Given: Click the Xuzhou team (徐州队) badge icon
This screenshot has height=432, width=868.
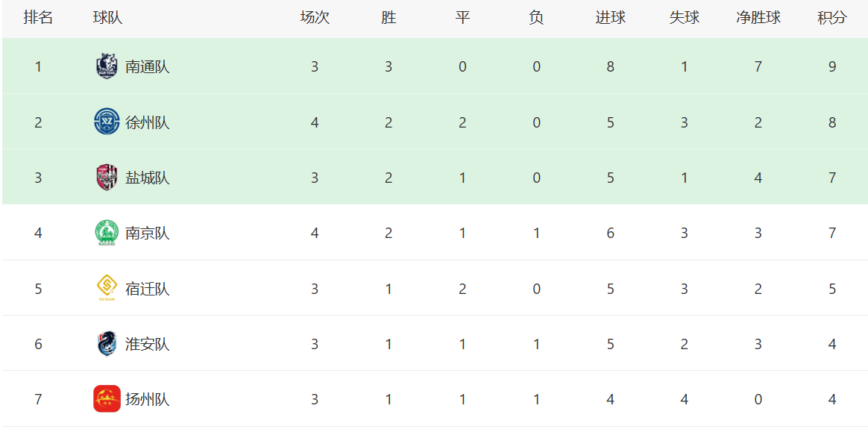Looking at the screenshot, I should (x=107, y=122).
